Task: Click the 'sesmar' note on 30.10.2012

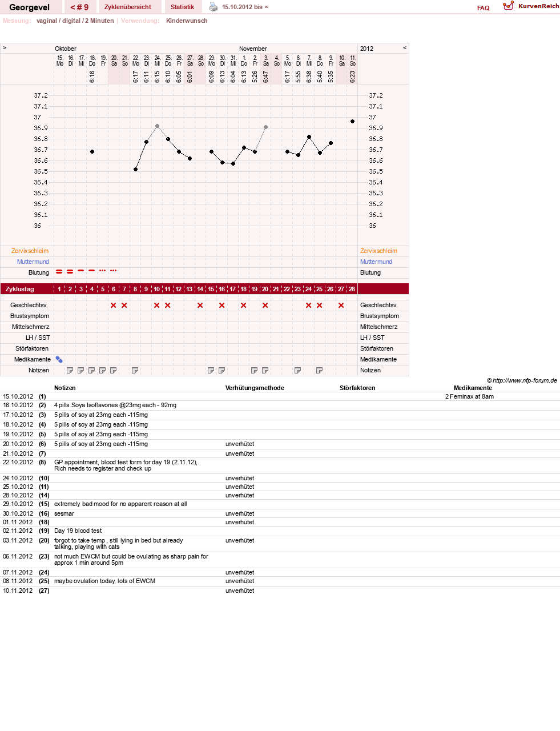Action: [x=64, y=513]
